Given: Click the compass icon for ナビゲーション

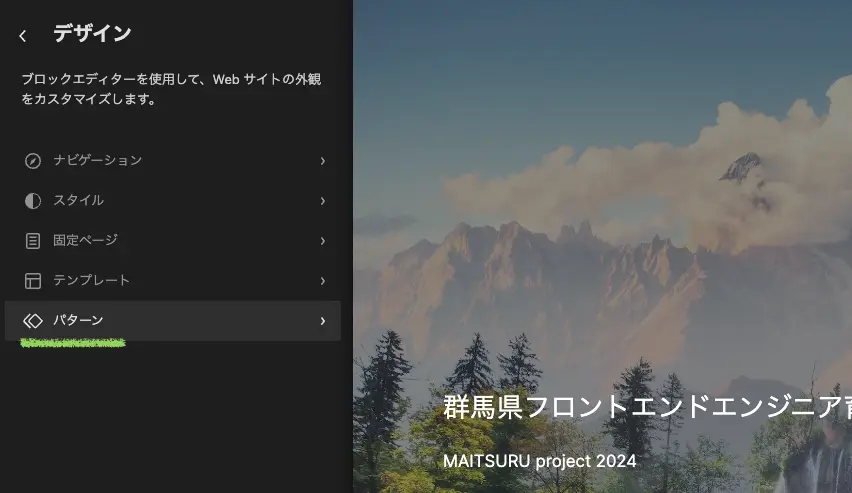Looking at the screenshot, I should coord(33,161).
